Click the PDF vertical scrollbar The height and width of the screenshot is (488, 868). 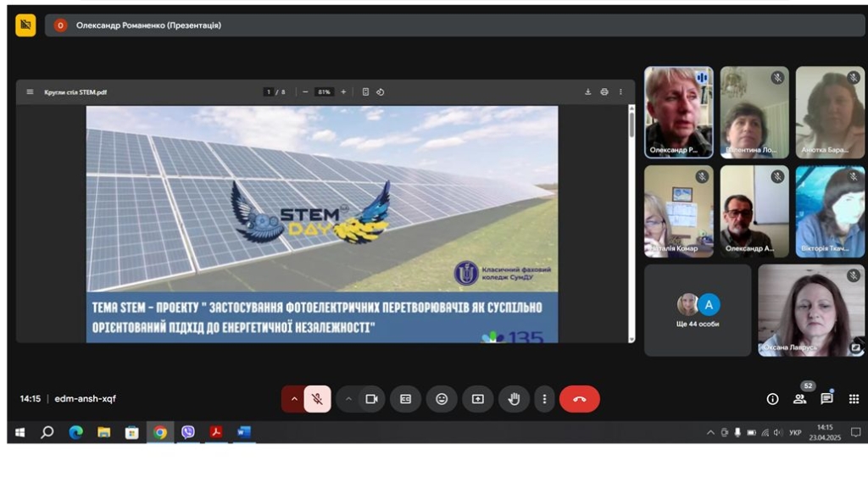[632, 123]
